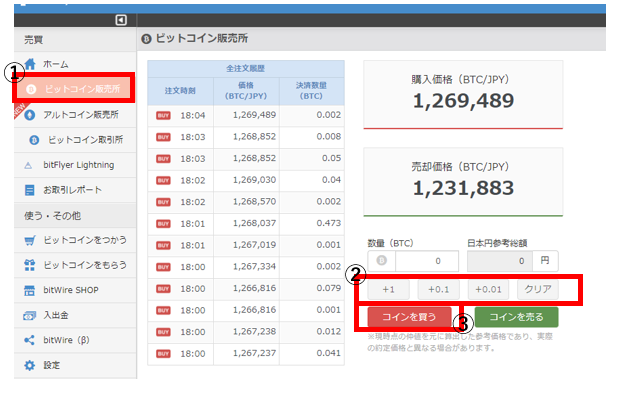Click the bitFlyer Lightning triangle icon
The height and width of the screenshot is (396, 619).
[x=28, y=165]
